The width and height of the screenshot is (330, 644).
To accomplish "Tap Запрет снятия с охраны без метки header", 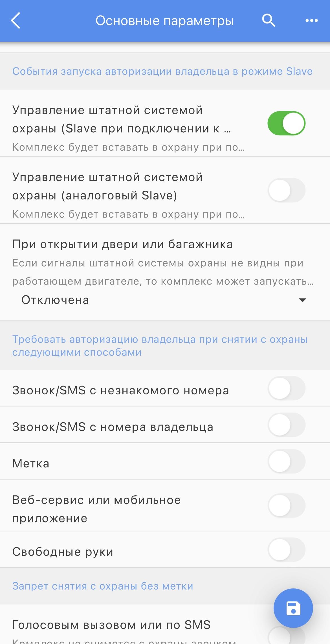I will coord(103,586).
